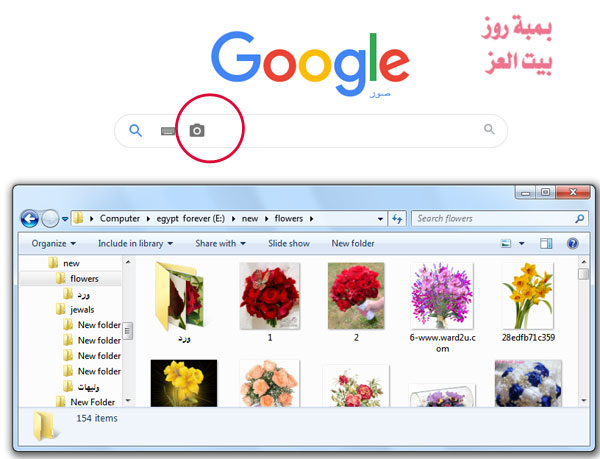
Task: Select the purple flowers 6-www.ward2u.com image
Action: point(442,296)
